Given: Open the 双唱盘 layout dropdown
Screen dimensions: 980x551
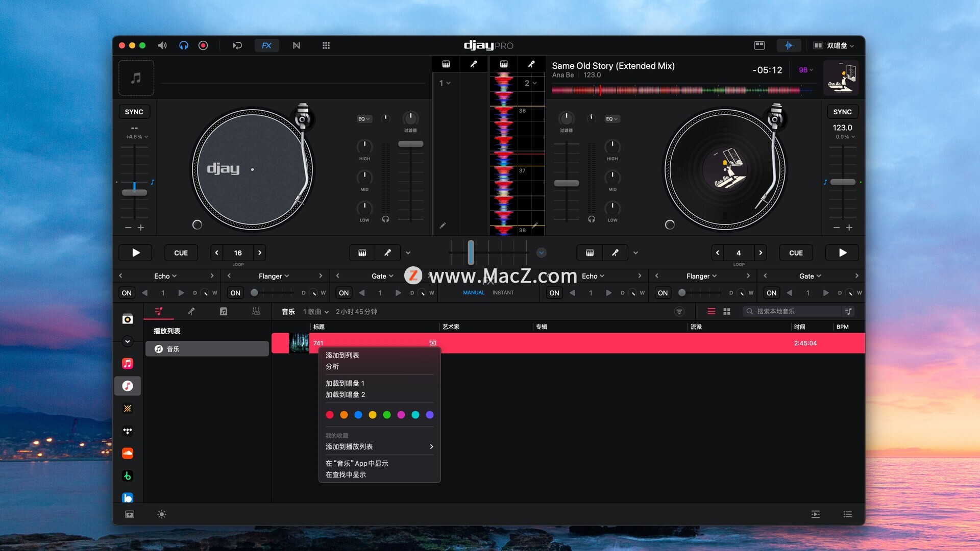Looking at the screenshot, I should (x=834, y=45).
